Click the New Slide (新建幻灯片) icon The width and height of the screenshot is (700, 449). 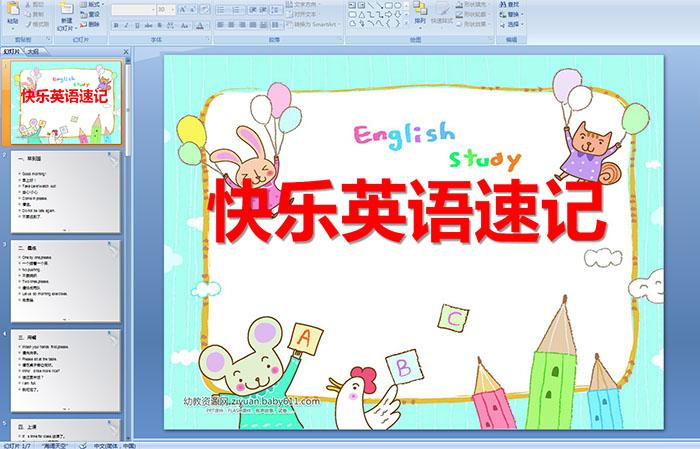point(67,9)
